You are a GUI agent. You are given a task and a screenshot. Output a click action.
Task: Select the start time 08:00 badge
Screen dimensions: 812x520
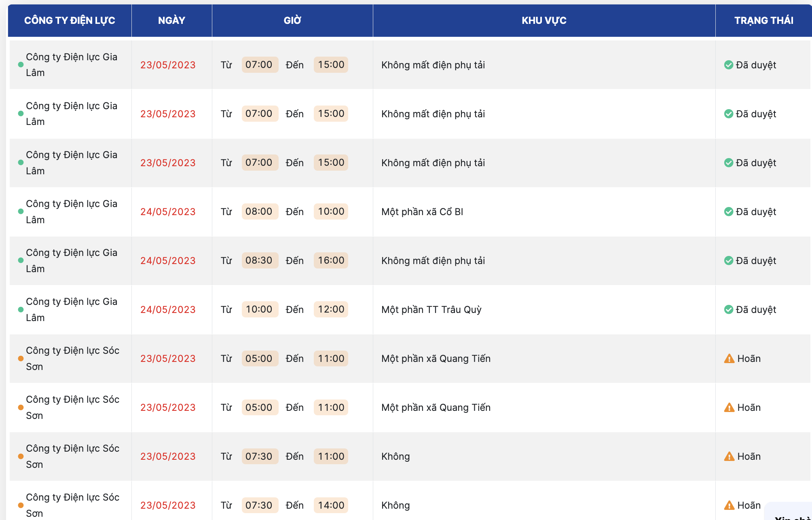(260, 211)
